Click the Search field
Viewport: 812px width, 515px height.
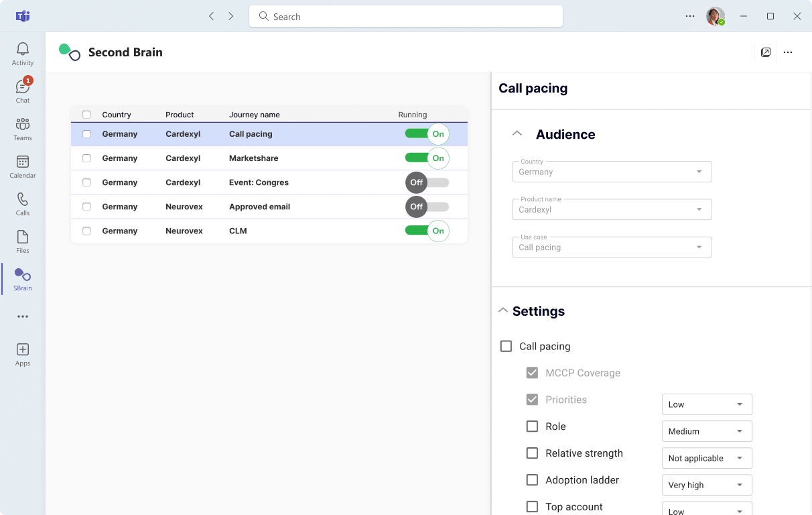(x=405, y=16)
